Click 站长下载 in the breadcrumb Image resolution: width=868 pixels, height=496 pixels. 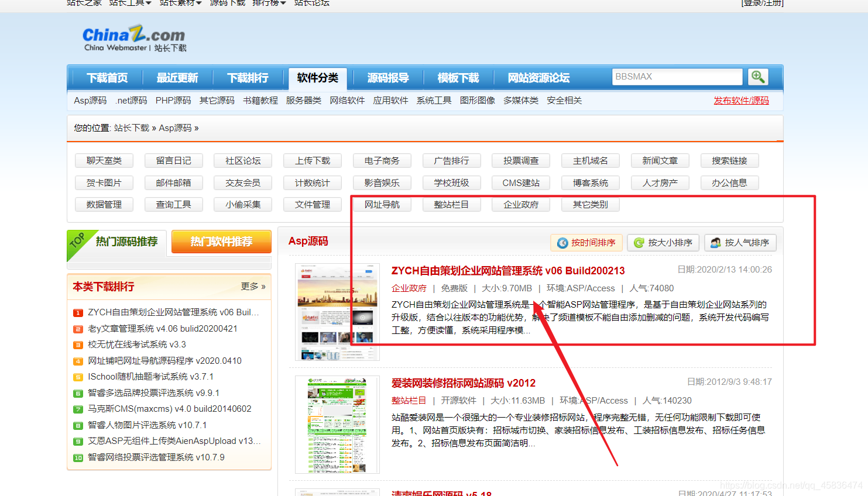tap(132, 128)
